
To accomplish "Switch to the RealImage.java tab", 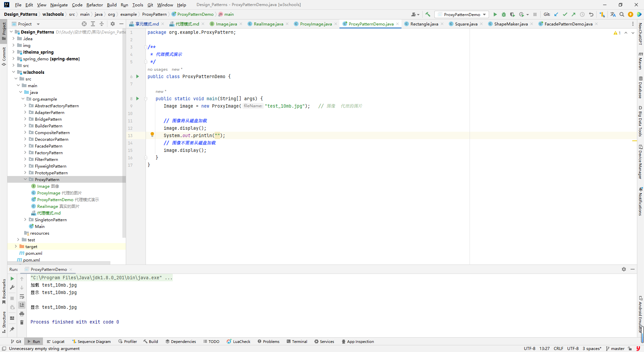I will 268,24.
